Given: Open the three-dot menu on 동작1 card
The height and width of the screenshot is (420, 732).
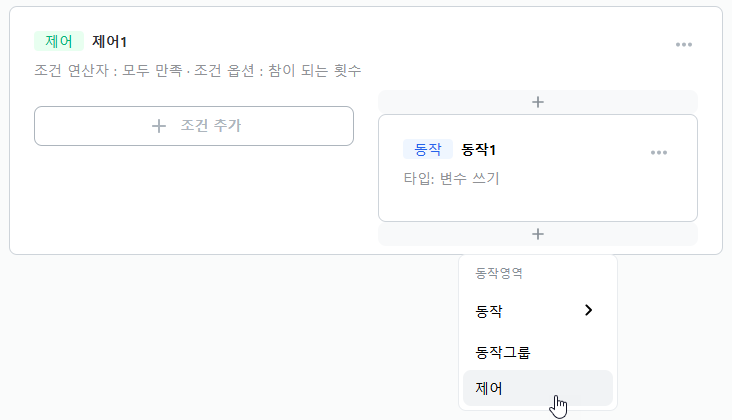Looking at the screenshot, I should click(x=659, y=153).
